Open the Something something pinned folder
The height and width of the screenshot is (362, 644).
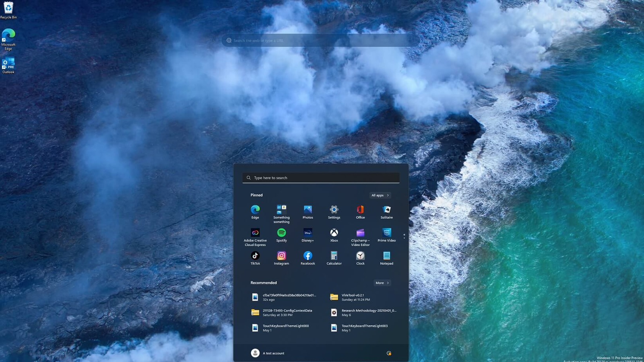[x=281, y=214]
